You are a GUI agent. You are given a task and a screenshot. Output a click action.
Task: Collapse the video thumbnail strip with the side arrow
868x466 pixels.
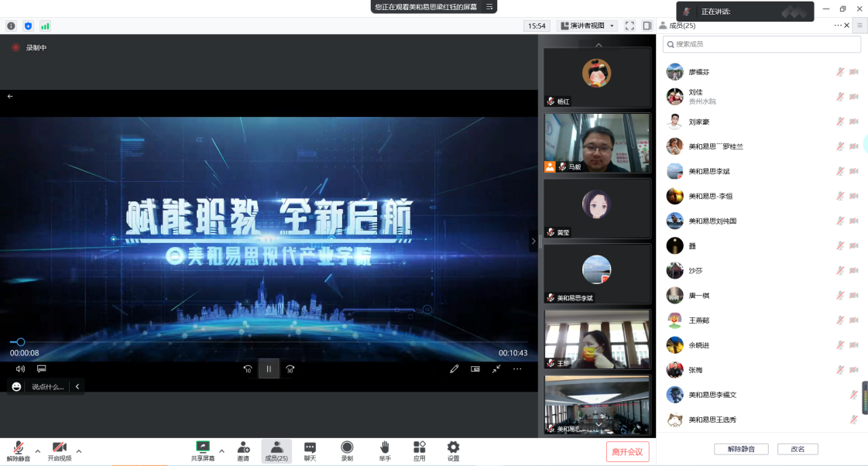click(533, 241)
